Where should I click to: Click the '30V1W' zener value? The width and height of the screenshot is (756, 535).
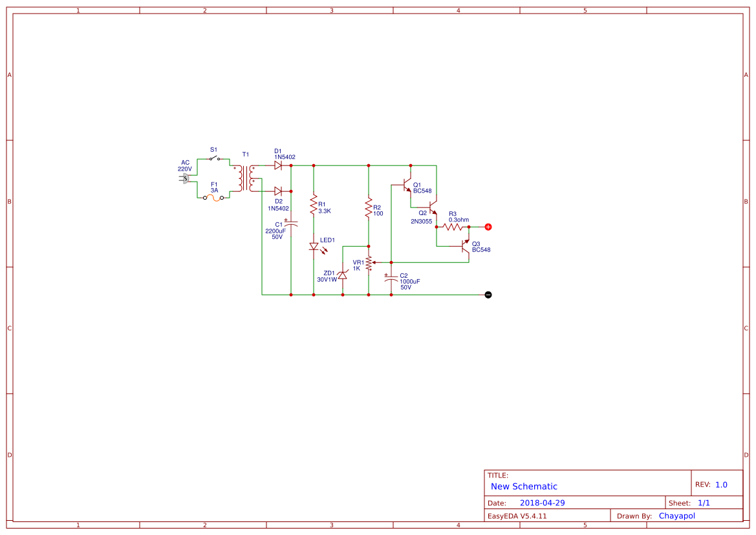[x=327, y=279]
